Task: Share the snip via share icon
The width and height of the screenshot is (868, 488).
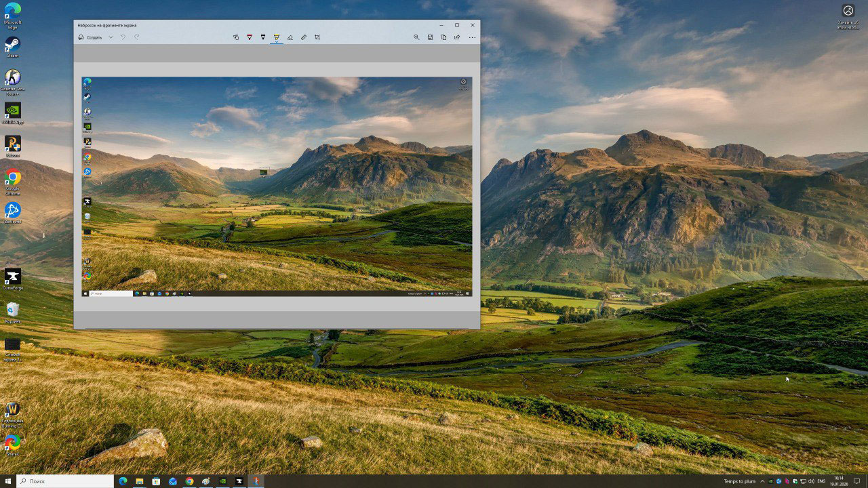Action: coord(457,37)
